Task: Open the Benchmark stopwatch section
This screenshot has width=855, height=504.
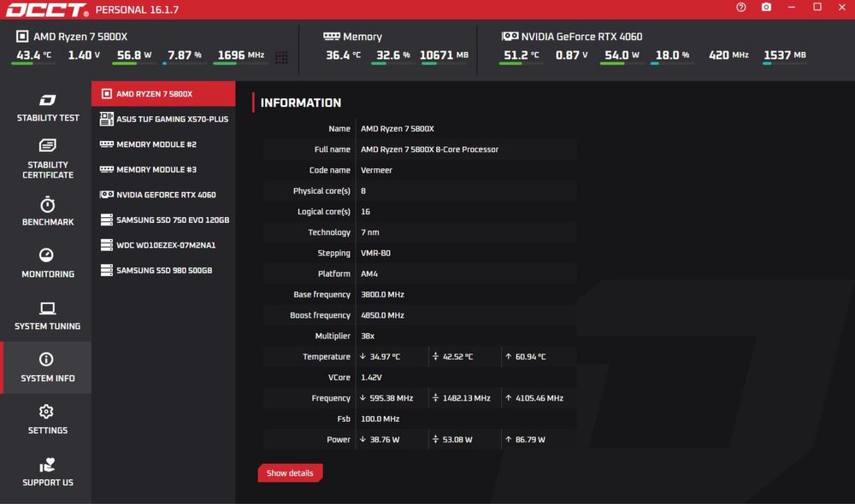Action: click(47, 211)
